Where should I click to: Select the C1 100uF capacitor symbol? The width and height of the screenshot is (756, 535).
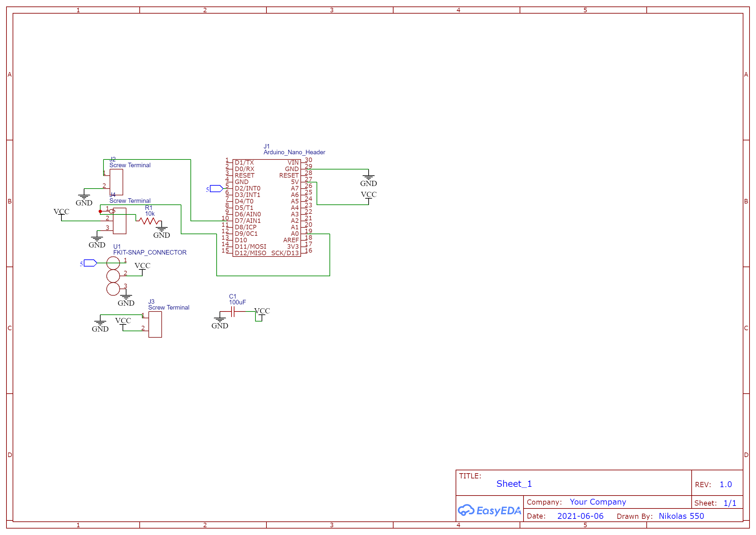tap(233, 311)
